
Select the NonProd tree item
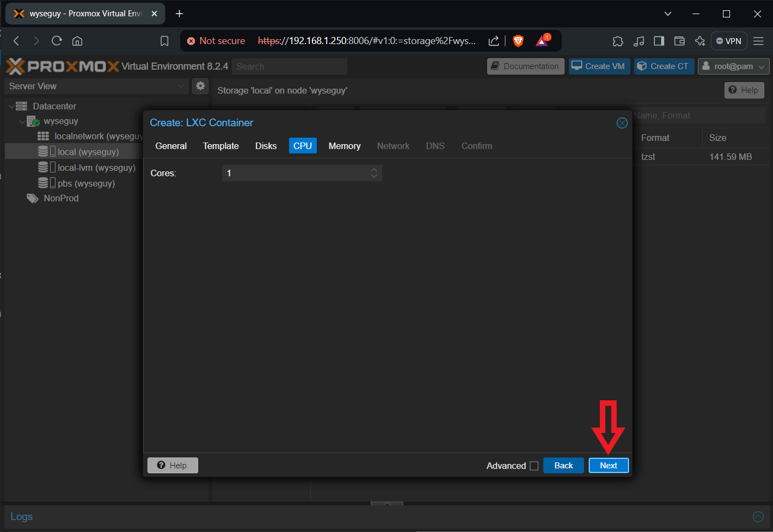tap(61, 198)
